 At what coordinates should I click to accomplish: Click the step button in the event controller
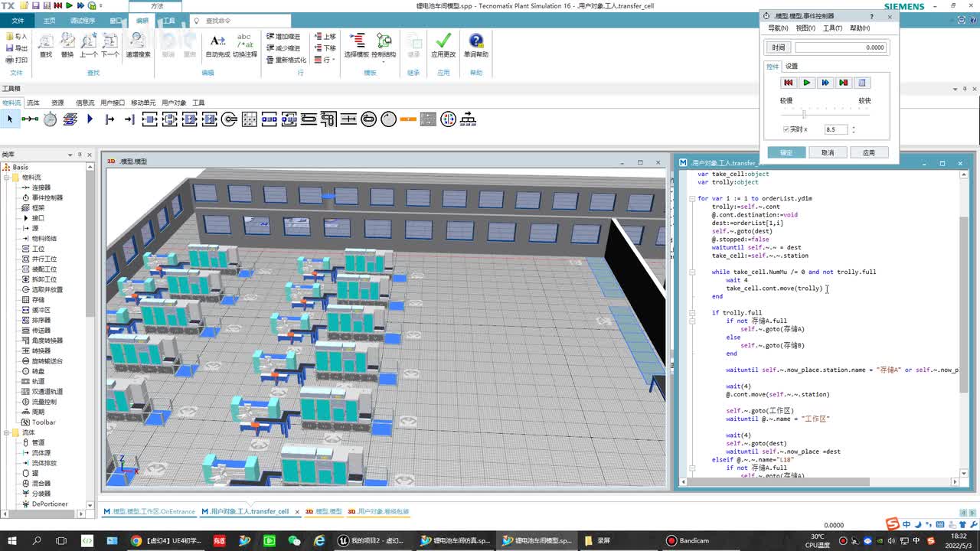pyautogui.click(x=844, y=83)
